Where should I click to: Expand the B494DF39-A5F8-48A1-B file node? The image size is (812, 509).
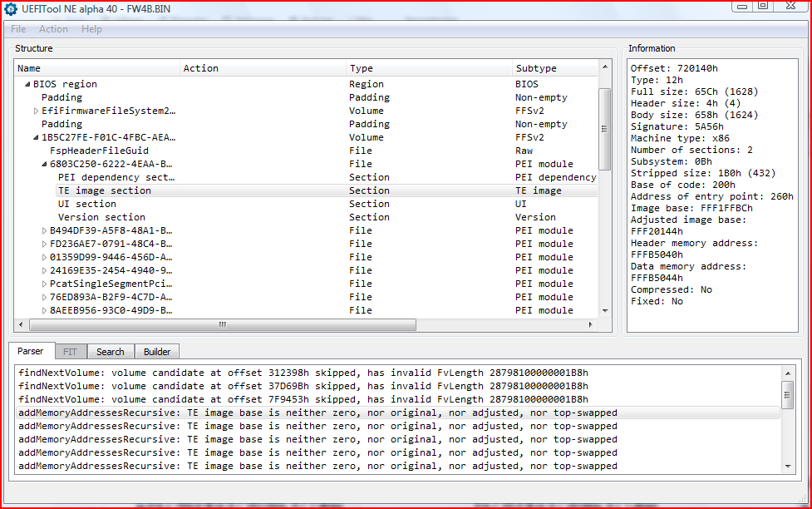(x=44, y=230)
